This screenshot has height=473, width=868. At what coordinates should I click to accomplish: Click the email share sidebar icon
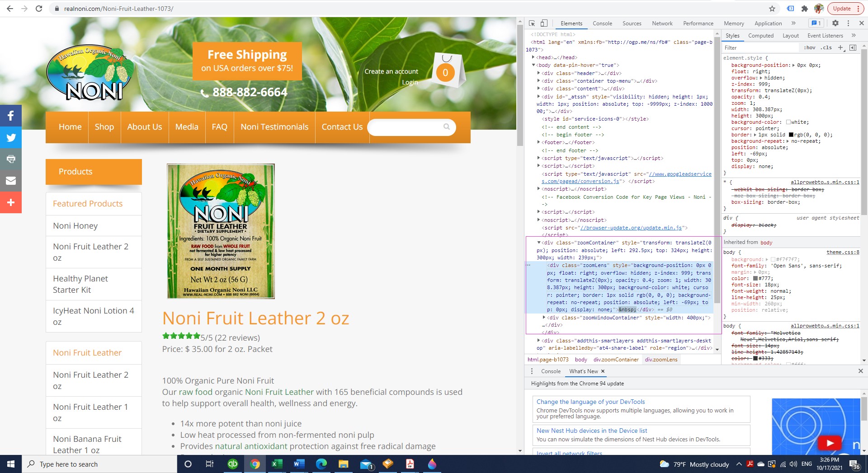11,181
